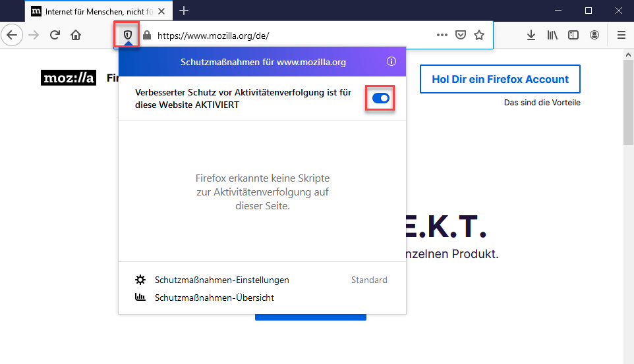The width and height of the screenshot is (634, 364).
Task: Click the Das sind die Vorteile link
Action: coord(542,103)
